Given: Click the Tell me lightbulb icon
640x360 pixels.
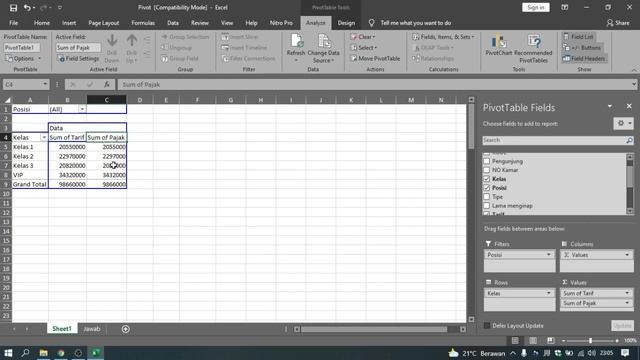Looking at the screenshot, I should point(371,23).
